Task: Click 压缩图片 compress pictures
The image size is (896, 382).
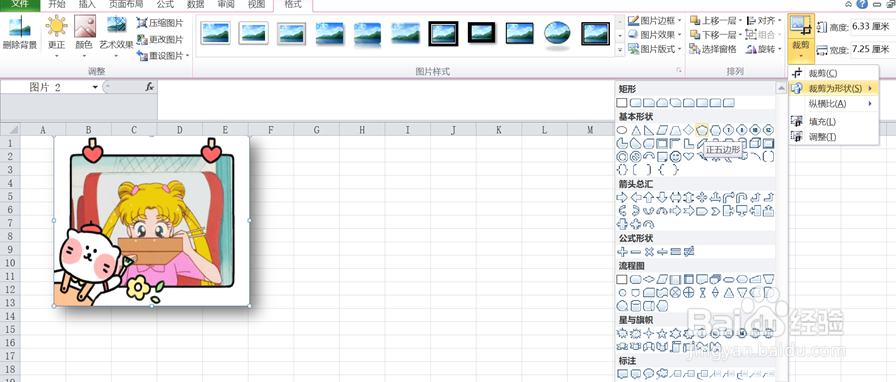Action: coord(161,23)
